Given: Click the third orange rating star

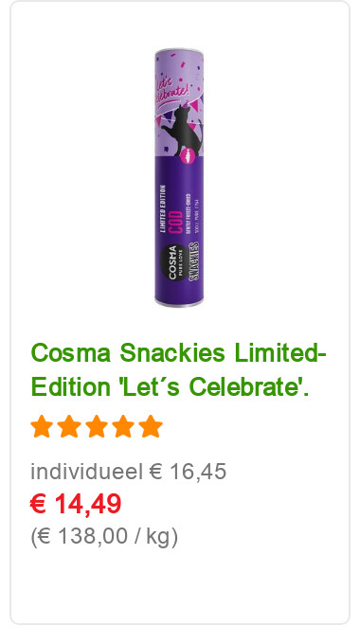Looking at the screenshot, I should 97,426.
